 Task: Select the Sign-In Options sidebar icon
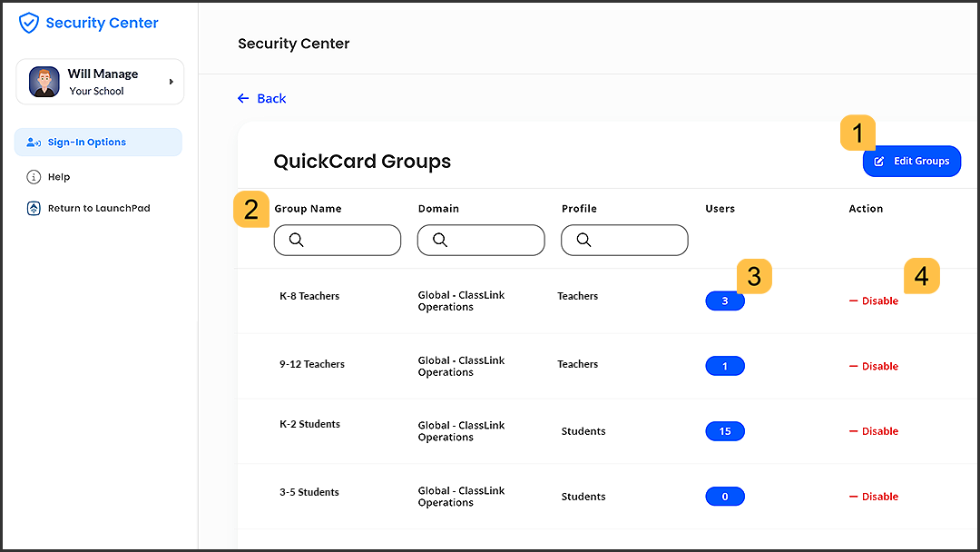coord(34,142)
